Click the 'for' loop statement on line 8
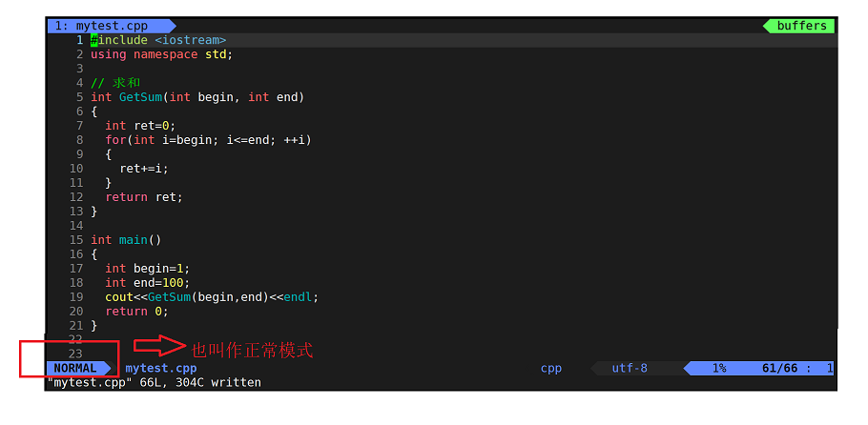 pos(209,140)
